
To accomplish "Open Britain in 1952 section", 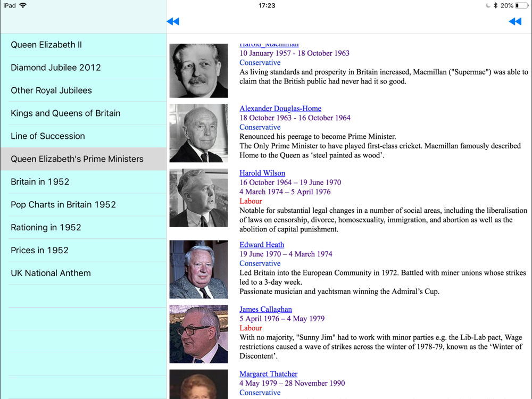I will pyautogui.click(x=84, y=181).
